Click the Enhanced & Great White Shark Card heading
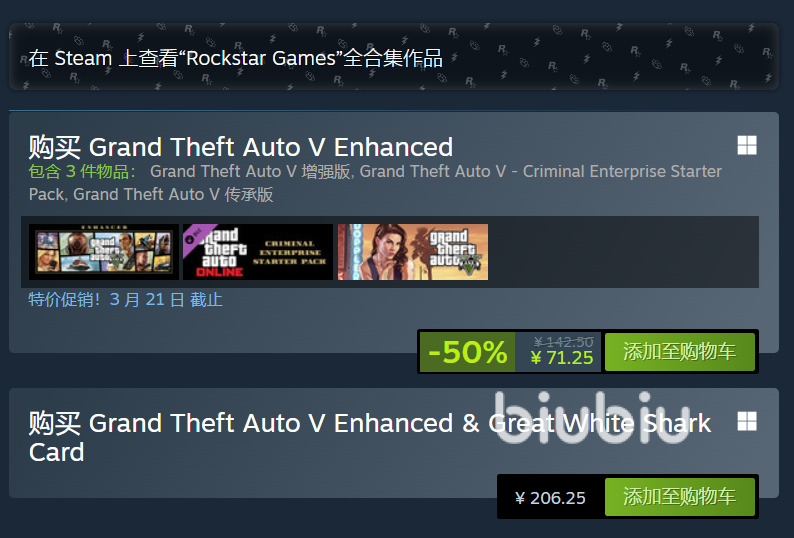 point(370,438)
